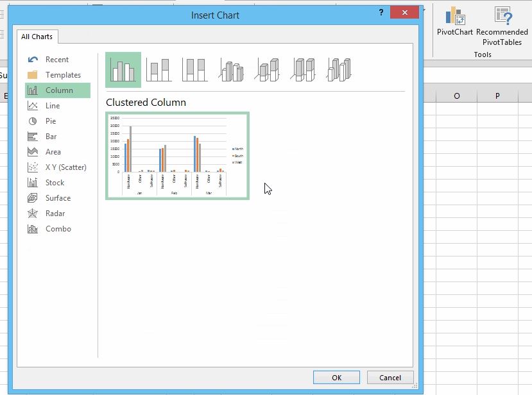Cancel the Insert Chart dialog
The image size is (532, 395).
point(390,378)
